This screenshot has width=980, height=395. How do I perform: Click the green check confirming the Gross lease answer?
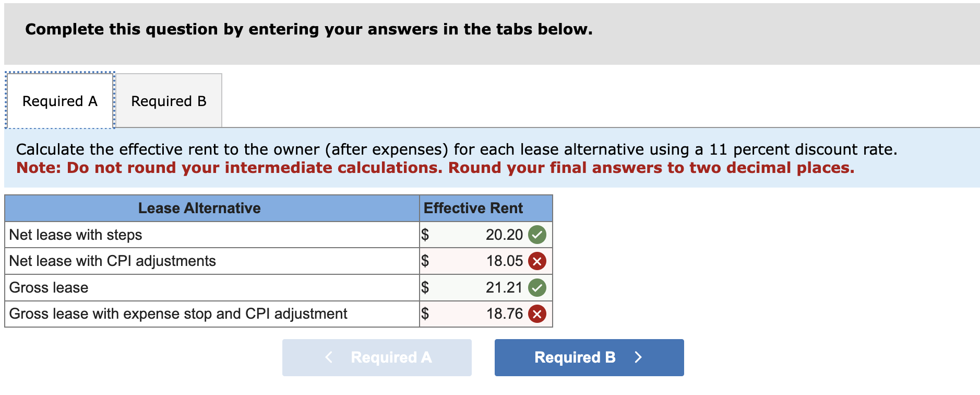[537, 287]
